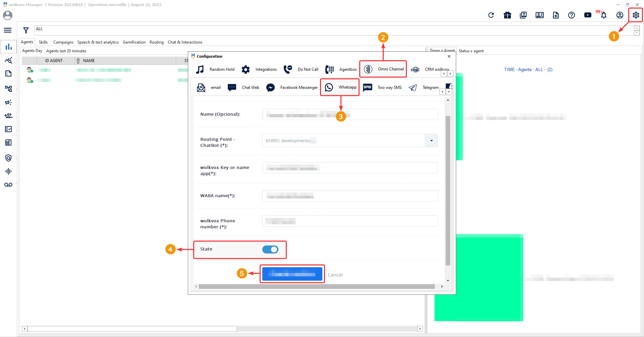This screenshot has height=337, width=644.
Task: Open the settings gear in the top toolbar
Action: (x=636, y=15)
